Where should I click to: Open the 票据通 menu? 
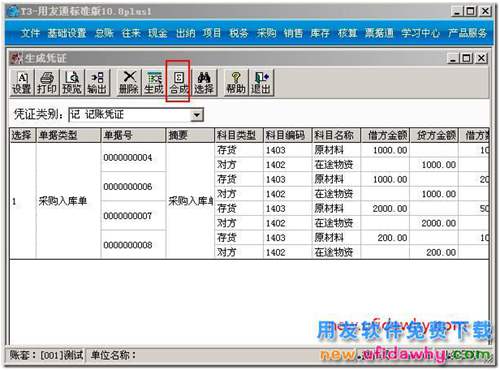(379, 33)
